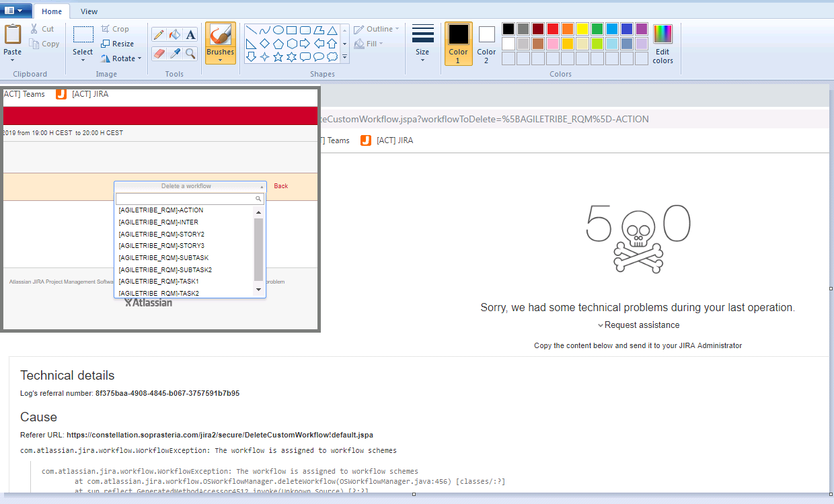Click the Copy command
834x504 pixels.
point(44,44)
